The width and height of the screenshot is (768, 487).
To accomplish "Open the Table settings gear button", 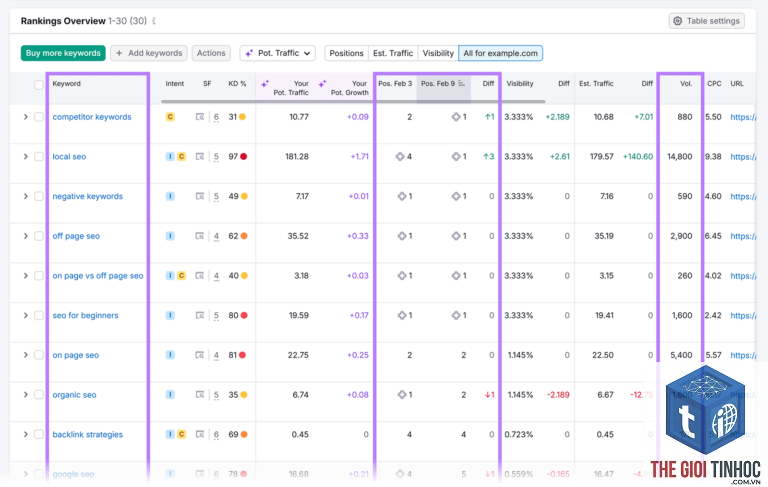I will pyautogui.click(x=707, y=21).
